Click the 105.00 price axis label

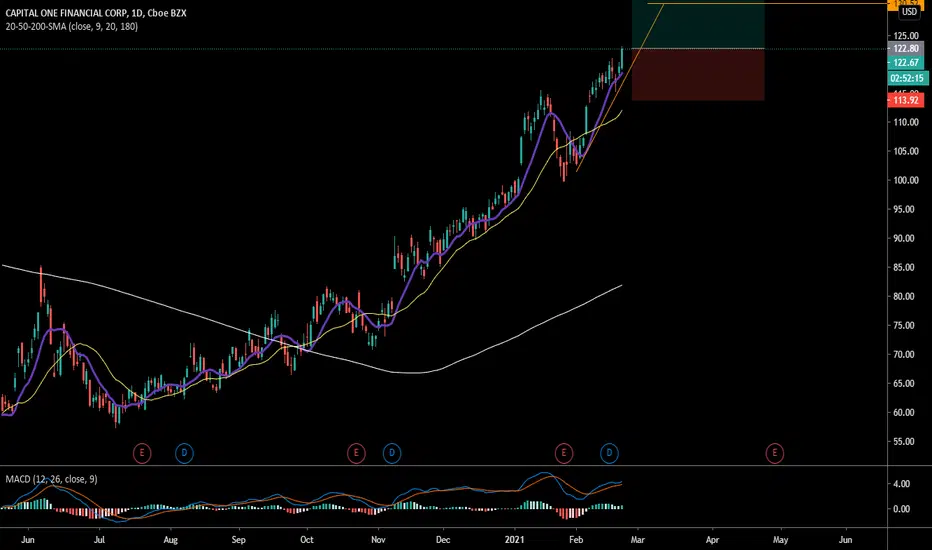click(x=906, y=152)
